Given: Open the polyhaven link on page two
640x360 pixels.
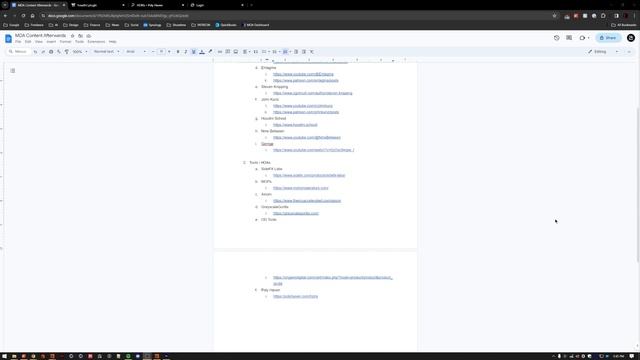Looking at the screenshot, I should [x=296, y=296].
